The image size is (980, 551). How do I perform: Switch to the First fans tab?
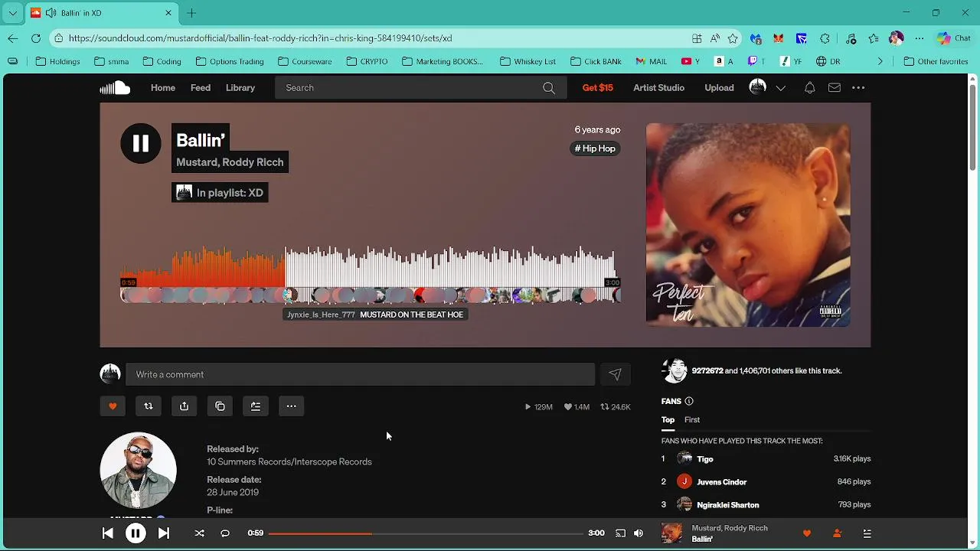pyautogui.click(x=692, y=419)
